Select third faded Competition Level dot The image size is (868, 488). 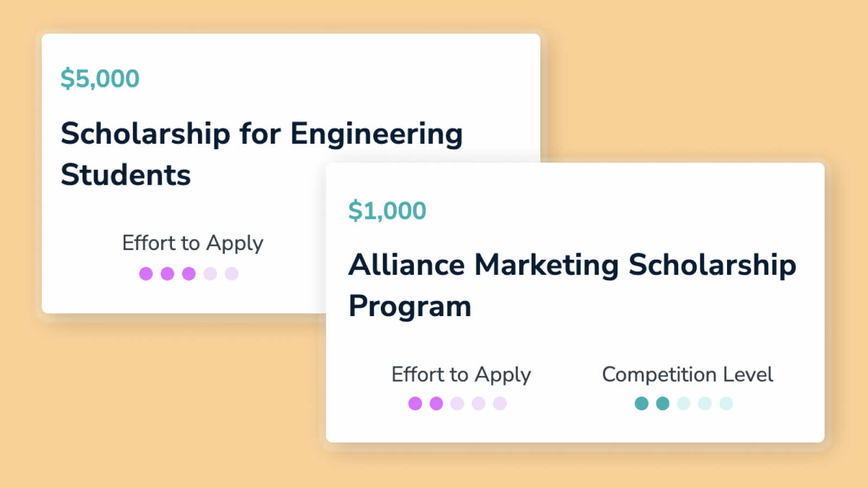pos(684,403)
